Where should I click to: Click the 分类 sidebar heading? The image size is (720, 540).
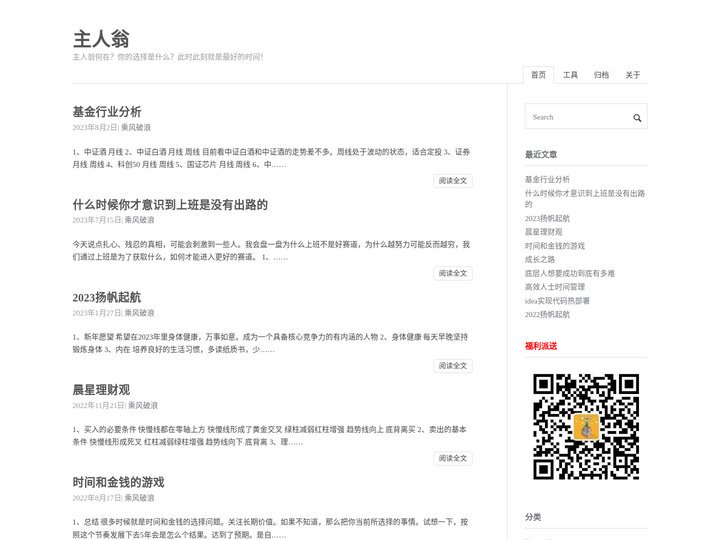tap(533, 517)
